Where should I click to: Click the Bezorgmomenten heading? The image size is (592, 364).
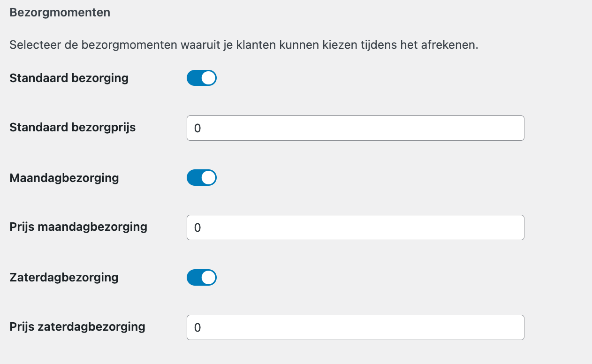point(60,12)
